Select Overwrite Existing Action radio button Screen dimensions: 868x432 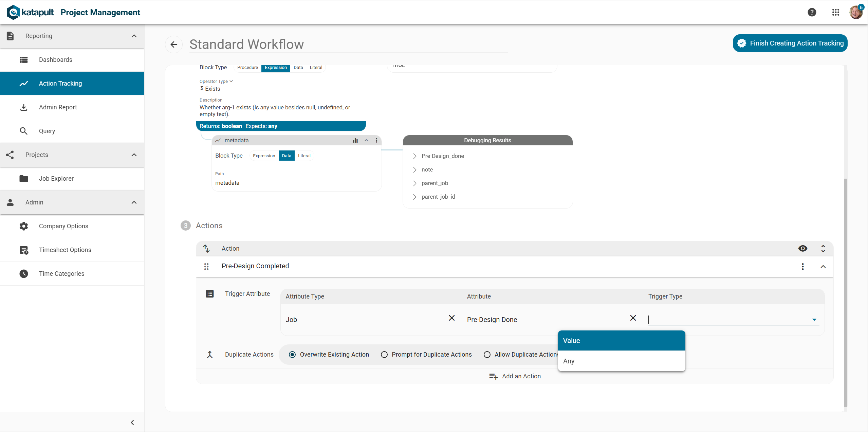(x=292, y=355)
